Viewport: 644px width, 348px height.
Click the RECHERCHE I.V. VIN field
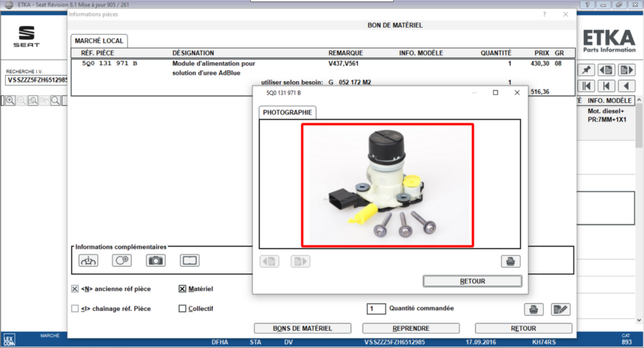(x=36, y=80)
